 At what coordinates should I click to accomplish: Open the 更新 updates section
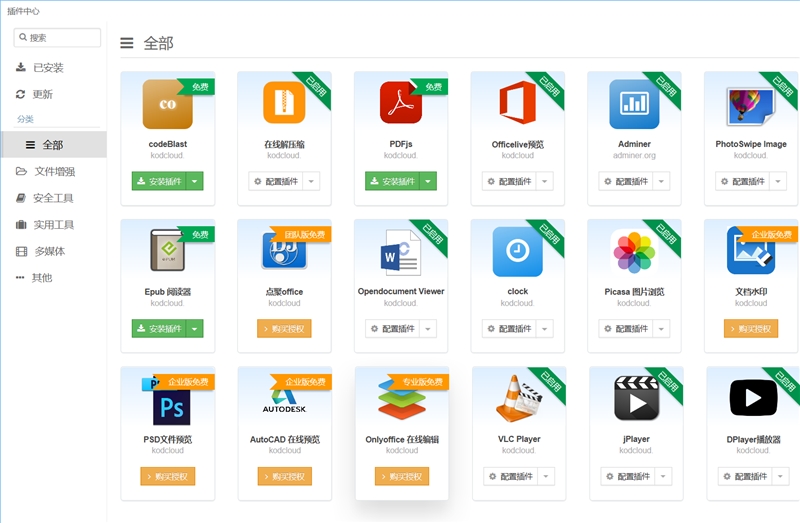click(54, 94)
